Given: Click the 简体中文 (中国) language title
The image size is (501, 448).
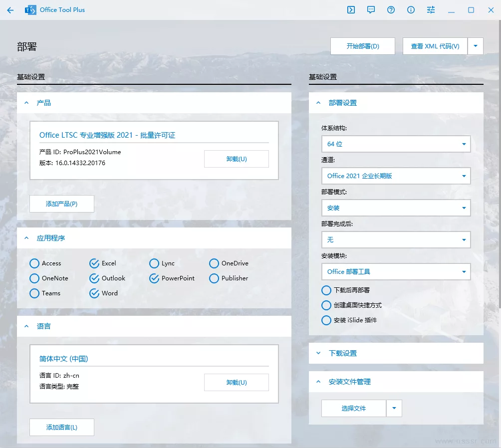Looking at the screenshot, I should [63, 359].
